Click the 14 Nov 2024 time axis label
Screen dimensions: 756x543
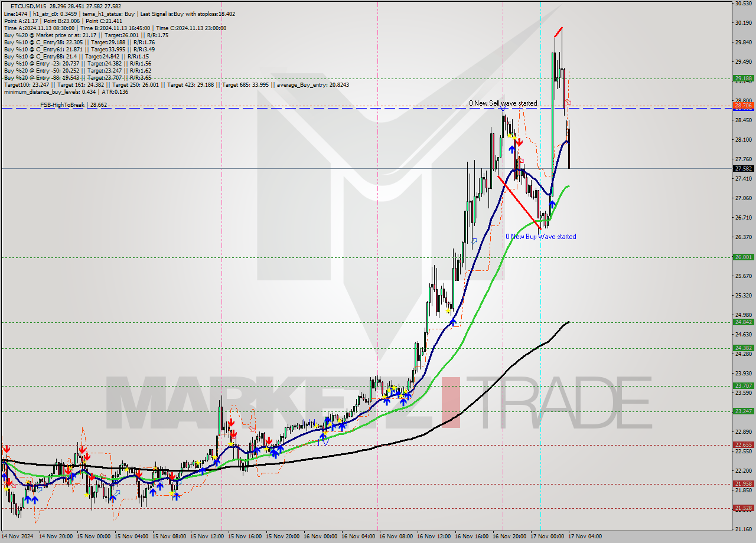[x=18, y=537]
